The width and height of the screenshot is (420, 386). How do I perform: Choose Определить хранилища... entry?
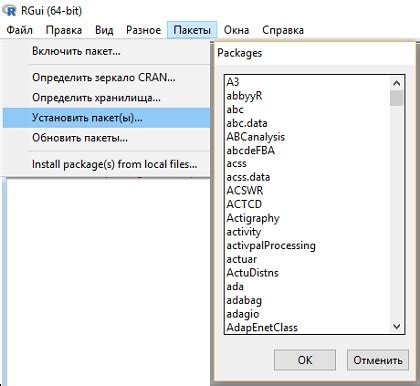coord(107,98)
